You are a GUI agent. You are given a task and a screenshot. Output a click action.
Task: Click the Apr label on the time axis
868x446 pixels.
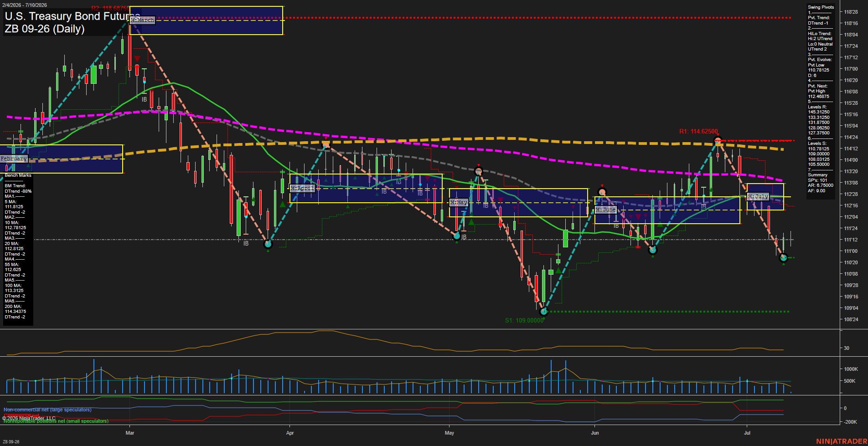290,433
